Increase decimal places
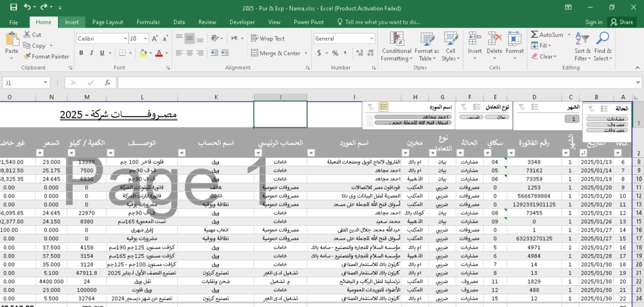 click(360, 53)
